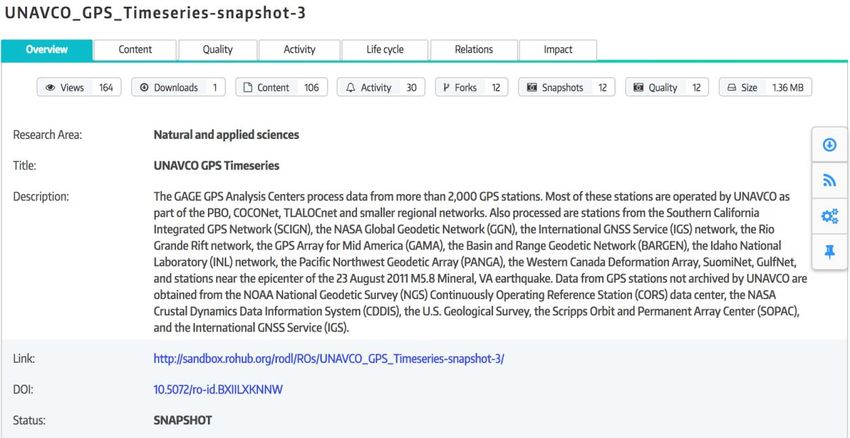Click the Size 1.36 MB badge
The image size is (850, 438).
point(765,87)
